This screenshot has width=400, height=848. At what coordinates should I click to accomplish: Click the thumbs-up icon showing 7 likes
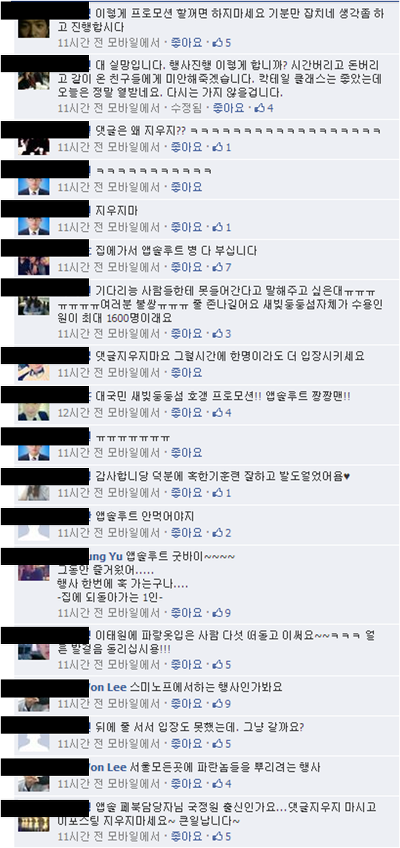222,267
